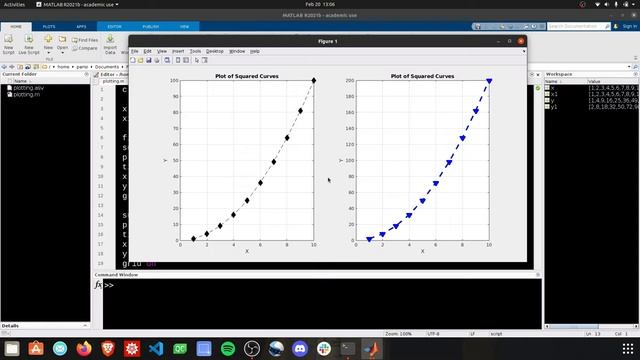640x360 pixels.
Task: Click the Insert Legend icon in the figure toolbar
Action: 186,60
